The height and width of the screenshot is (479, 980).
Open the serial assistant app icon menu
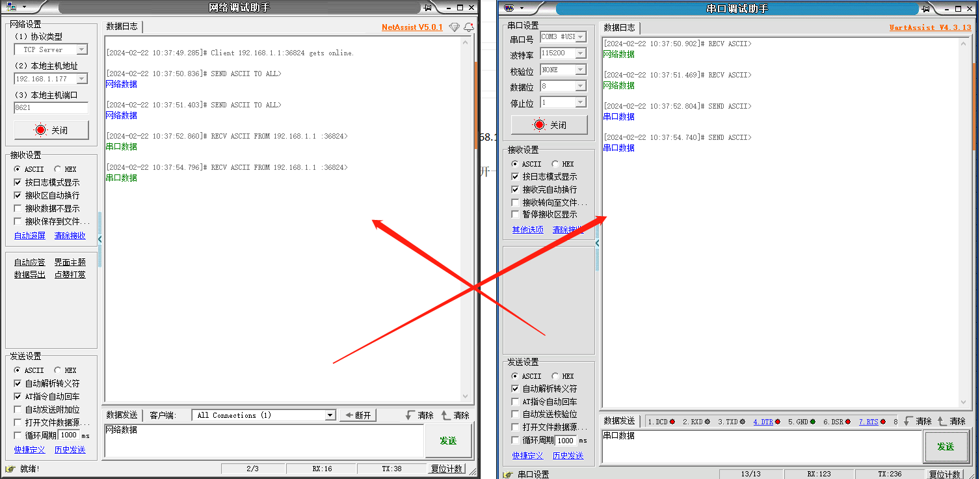click(x=509, y=8)
